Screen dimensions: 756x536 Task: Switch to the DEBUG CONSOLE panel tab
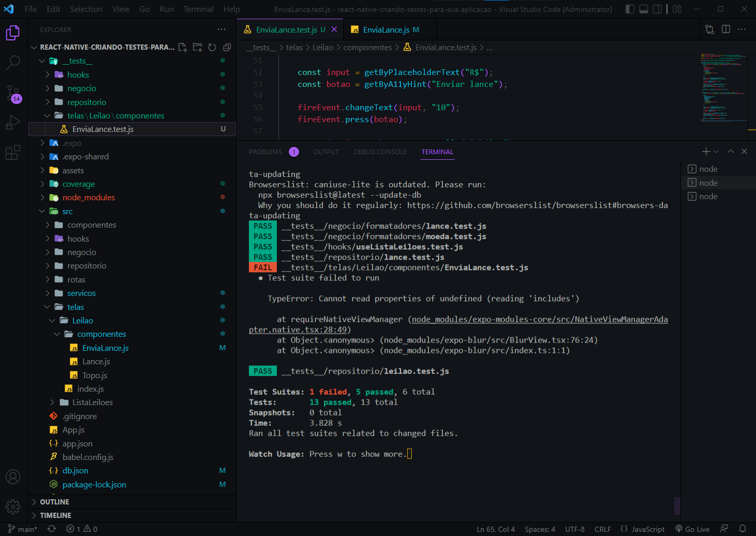[x=380, y=152]
